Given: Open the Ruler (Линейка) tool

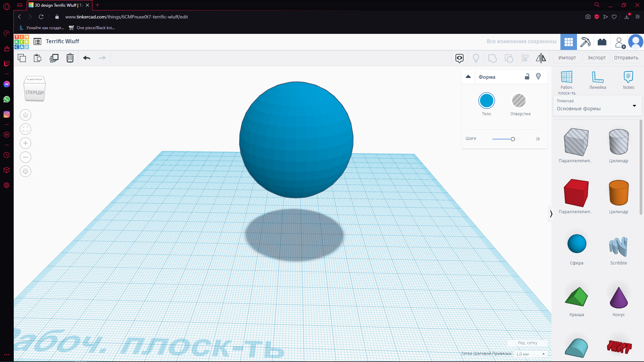Looking at the screenshot, I should pyautogui.click(x=597, y=80).
